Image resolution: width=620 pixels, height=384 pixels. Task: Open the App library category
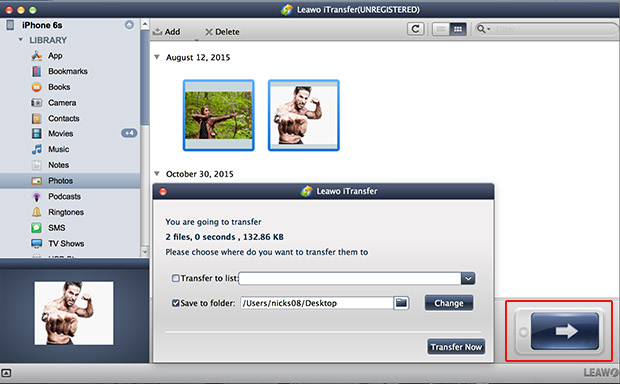pos(55,56)
